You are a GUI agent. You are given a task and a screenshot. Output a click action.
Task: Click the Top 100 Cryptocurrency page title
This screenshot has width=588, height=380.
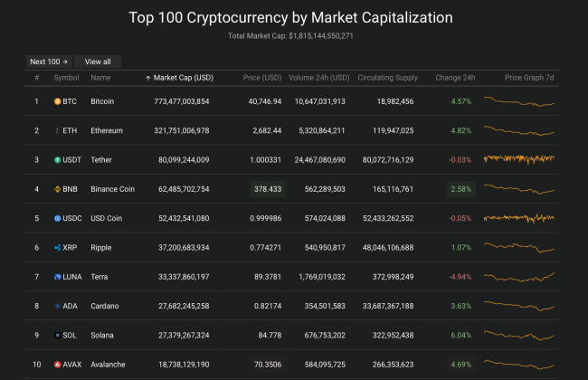pos(291,17)
